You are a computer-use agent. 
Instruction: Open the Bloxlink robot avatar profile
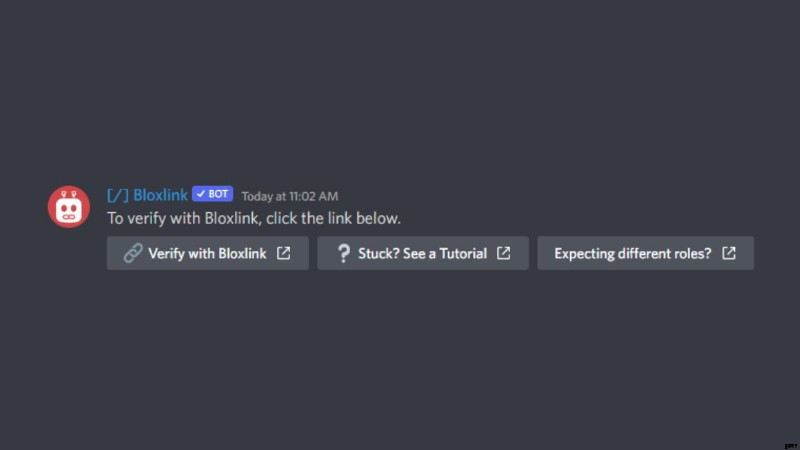click(x=69, y=207)
